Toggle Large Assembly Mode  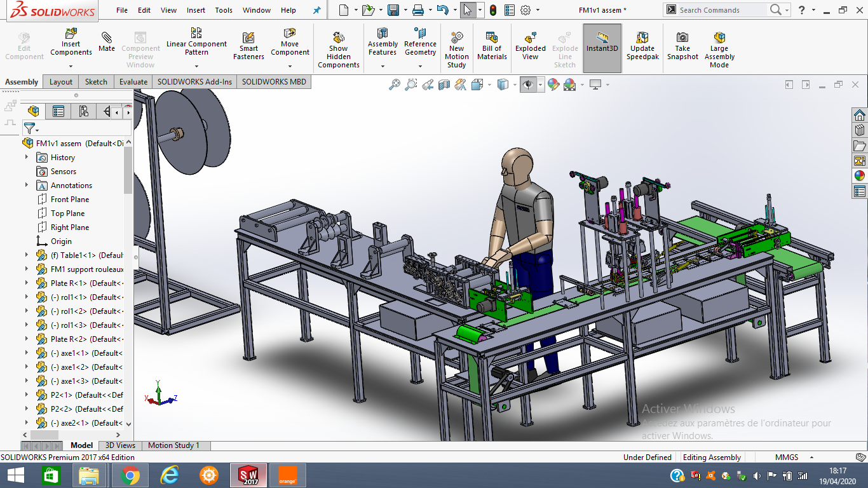(719, 37)
